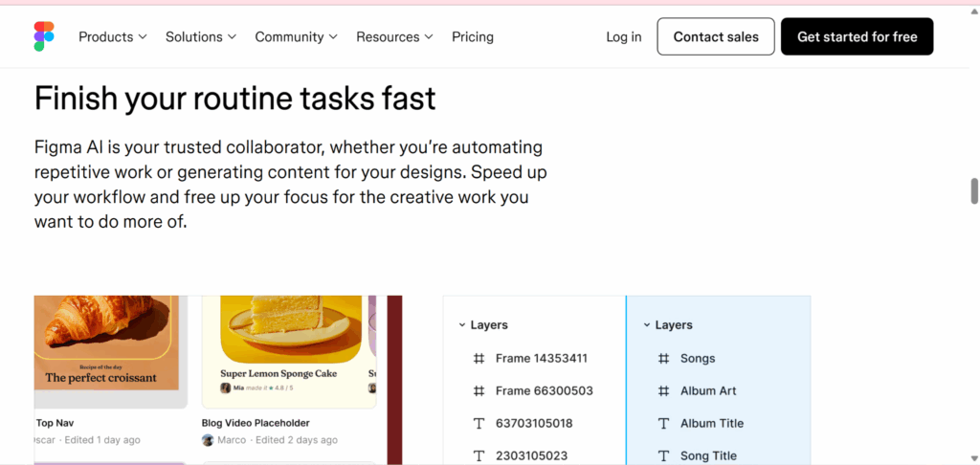
Task: Select the frame icon beside Album Art
Action: coord(663,391)
